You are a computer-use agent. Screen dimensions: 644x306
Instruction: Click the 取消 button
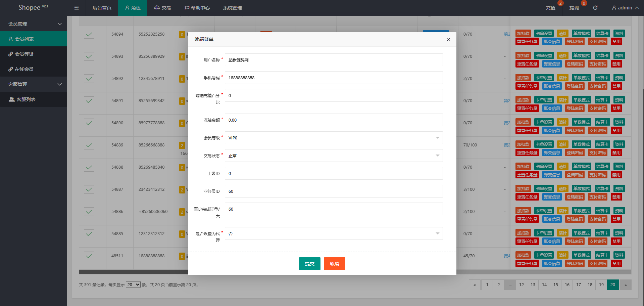pos(334,264)
